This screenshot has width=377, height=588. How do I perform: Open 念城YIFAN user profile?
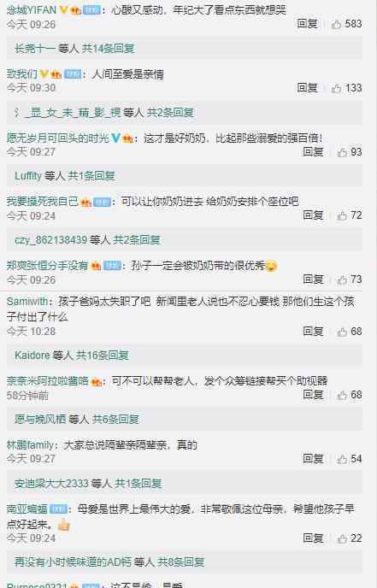click(x=32, y=9)
